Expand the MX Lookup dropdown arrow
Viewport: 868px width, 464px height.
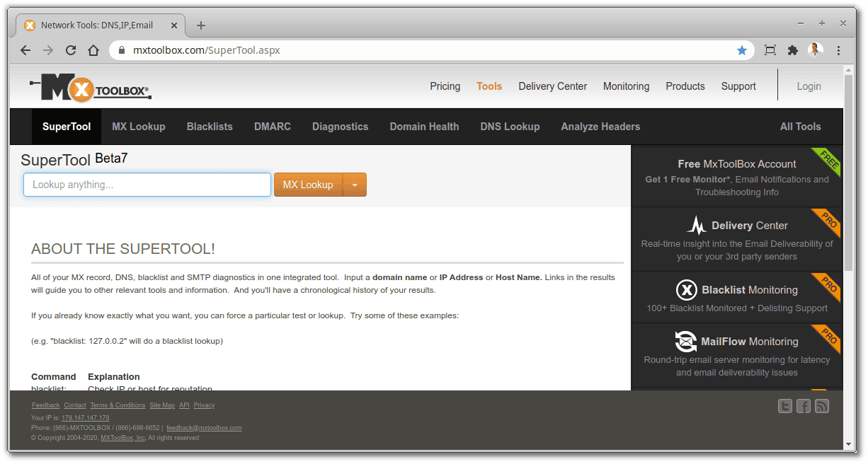tap(355, 185)
